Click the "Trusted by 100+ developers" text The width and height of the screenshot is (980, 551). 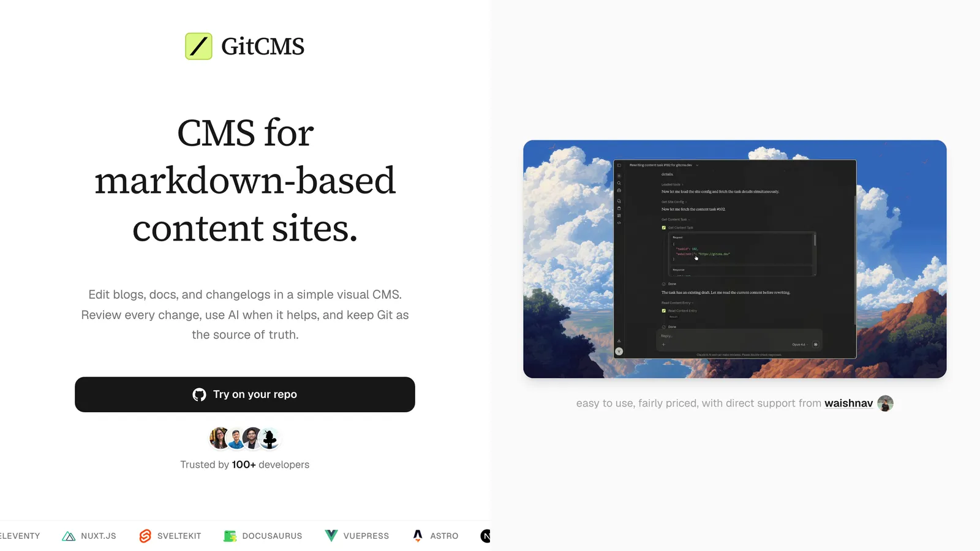tap(245, 465)
